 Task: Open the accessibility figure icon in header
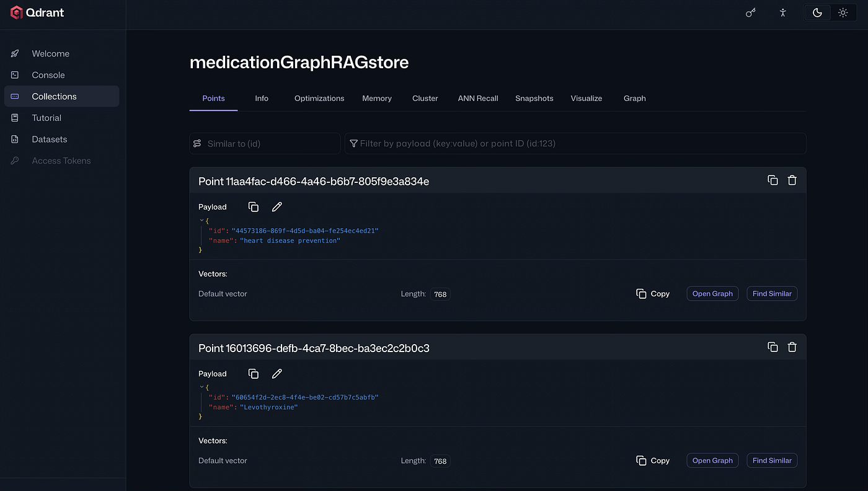pyautogui.click(x=783, y=12)
